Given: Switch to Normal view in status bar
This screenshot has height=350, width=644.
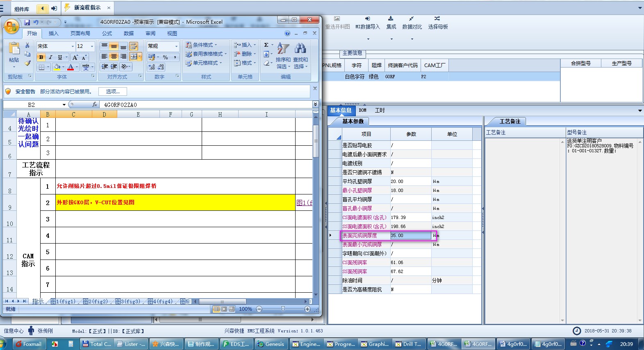Looking at the screenshot, I should tap(216, 309).
